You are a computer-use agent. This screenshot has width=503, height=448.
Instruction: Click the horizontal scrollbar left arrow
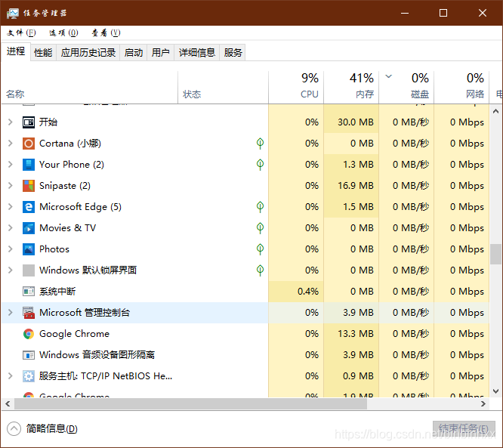[x=8, y=404]
